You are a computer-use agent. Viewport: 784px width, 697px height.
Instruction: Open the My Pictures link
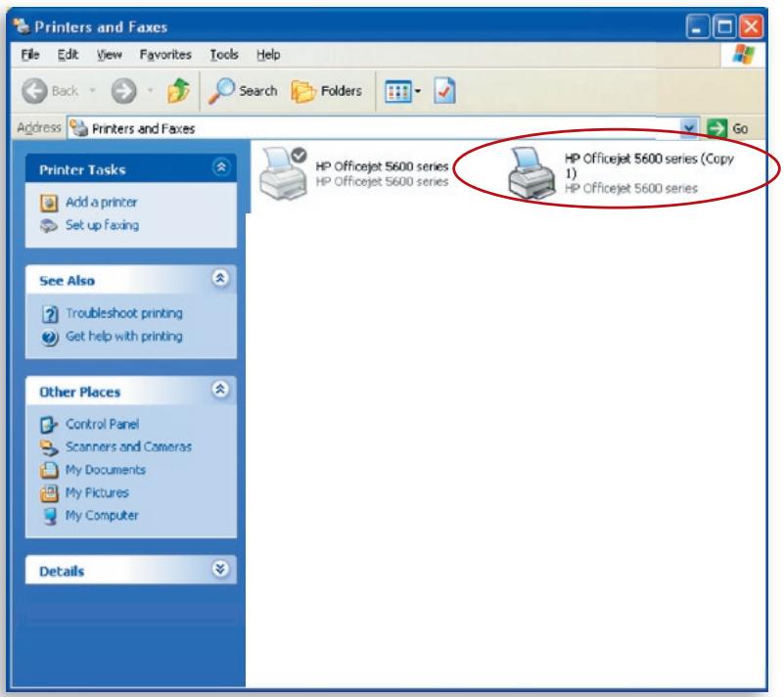click(97, 492)
